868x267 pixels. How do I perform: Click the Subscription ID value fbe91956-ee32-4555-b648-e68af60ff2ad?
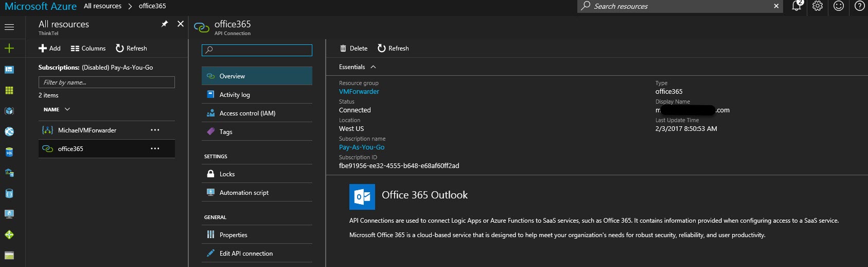point(399,166)
